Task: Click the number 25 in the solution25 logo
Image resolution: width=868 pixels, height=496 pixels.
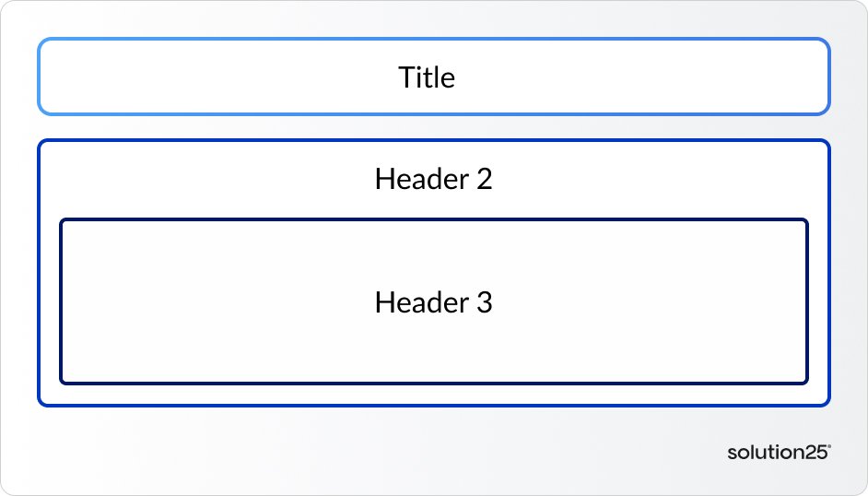Action: point(815,452)
